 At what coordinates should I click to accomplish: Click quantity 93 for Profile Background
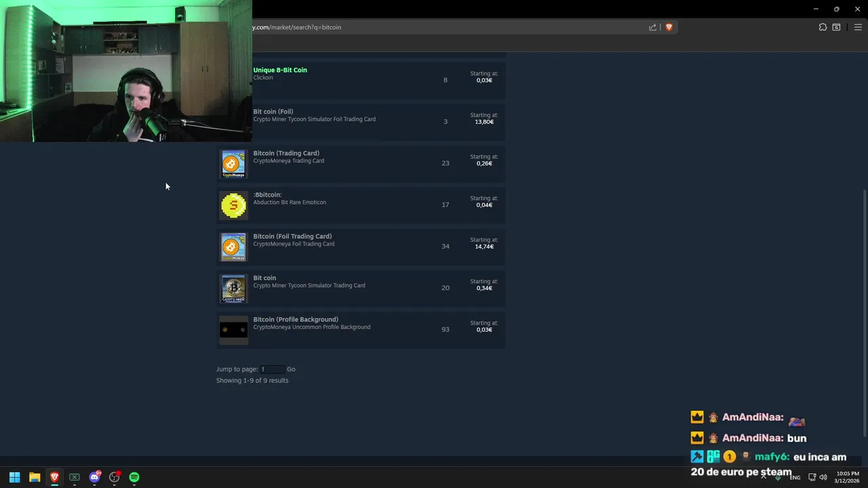[446, 329]
